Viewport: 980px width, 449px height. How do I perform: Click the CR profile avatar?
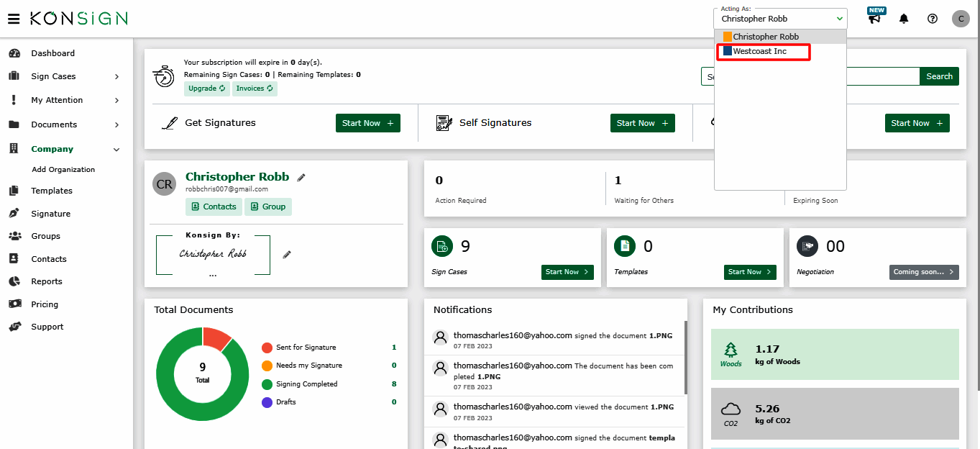coord(164,183)
